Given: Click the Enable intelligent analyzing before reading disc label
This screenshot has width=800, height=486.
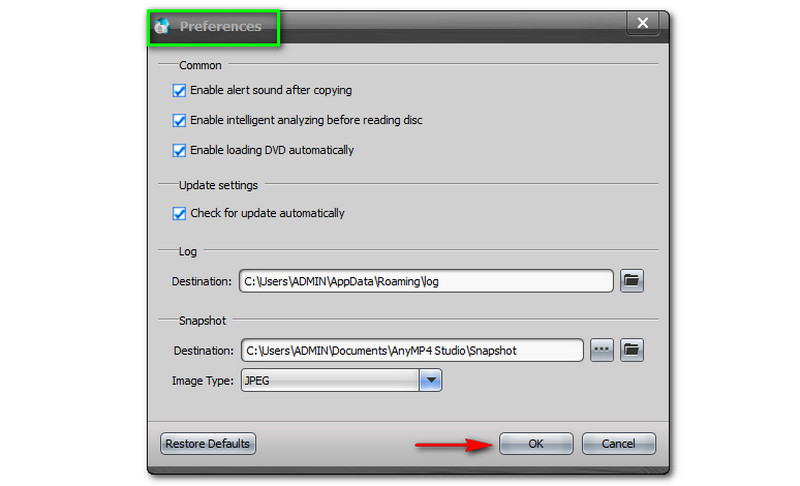Looking at the screenshot, I should click(x=306, y=120).
